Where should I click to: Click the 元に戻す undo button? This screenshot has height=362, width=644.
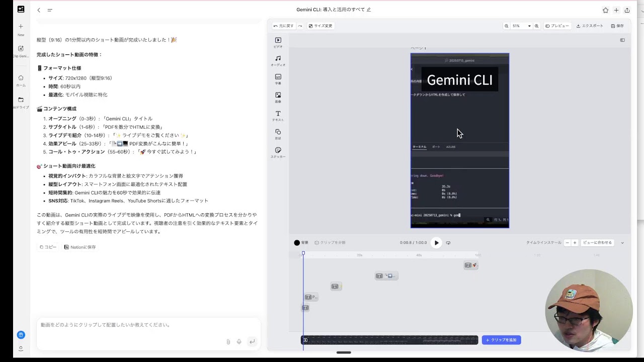tap(283, 26)
